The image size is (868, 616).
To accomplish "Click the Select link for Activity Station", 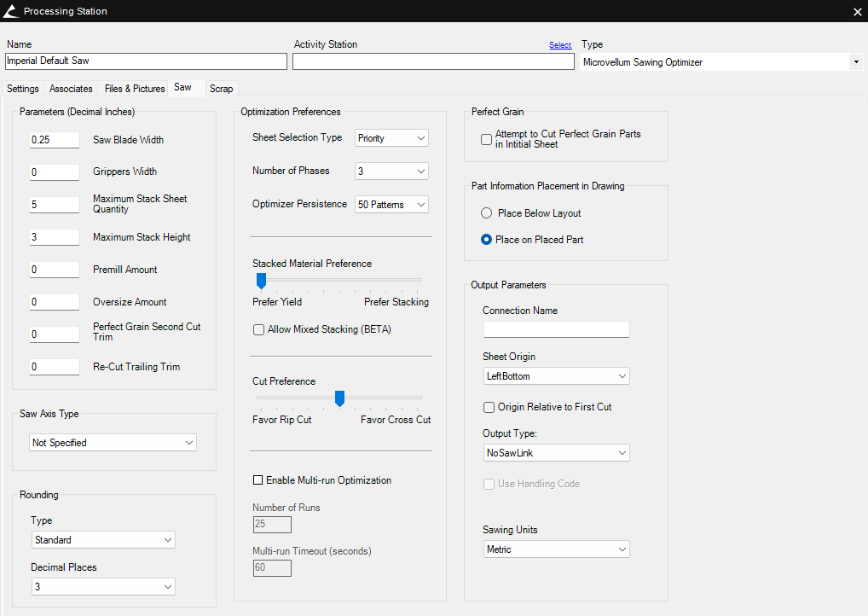I will 560,45.
